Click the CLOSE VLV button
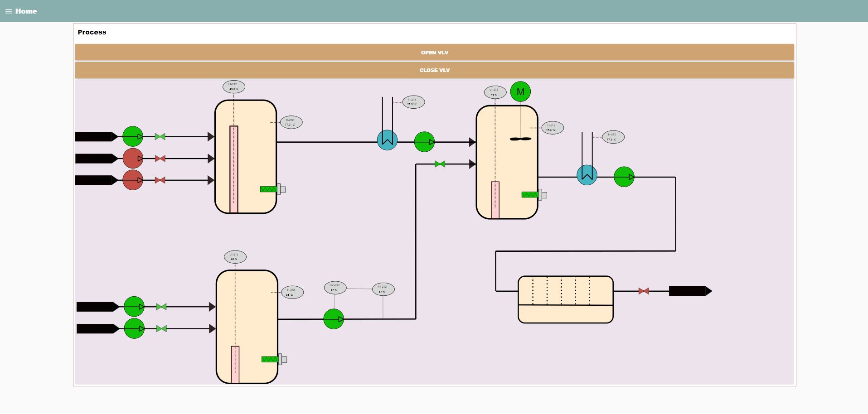 click(x=434, y=70)
